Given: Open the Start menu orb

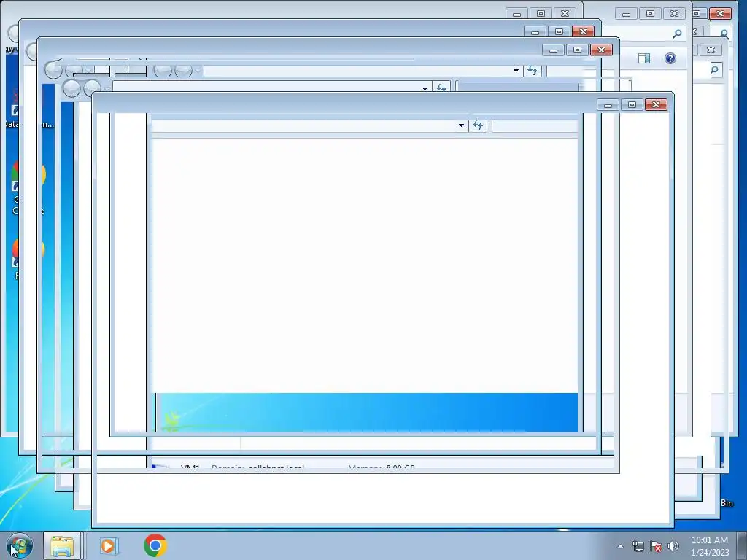Looking at the screenshot, I should tap(20, 545).
